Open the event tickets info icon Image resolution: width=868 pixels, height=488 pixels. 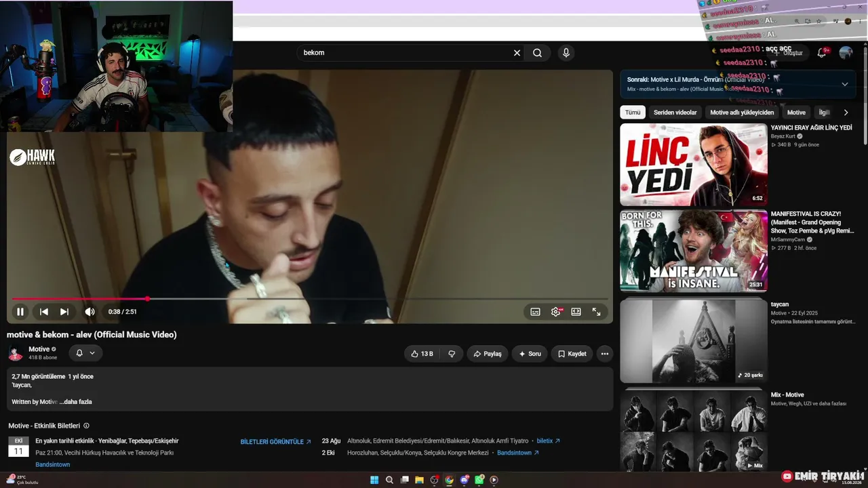click(x=86, y=426)
